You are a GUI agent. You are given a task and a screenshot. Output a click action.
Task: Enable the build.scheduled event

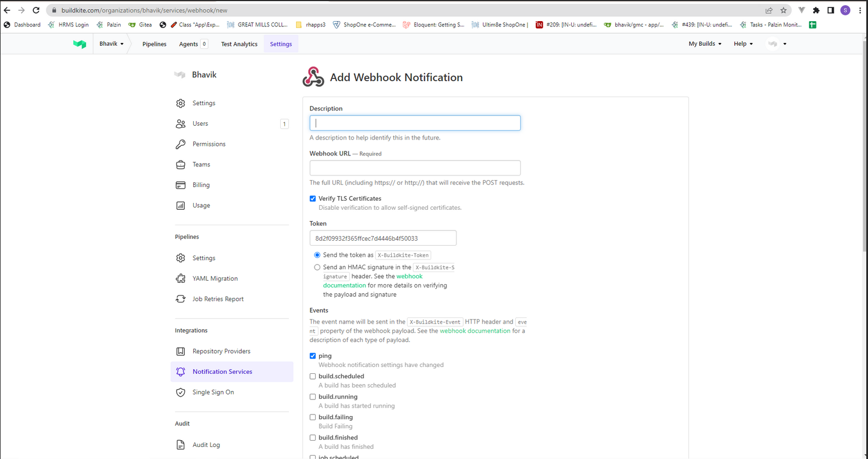coord(313,377)
